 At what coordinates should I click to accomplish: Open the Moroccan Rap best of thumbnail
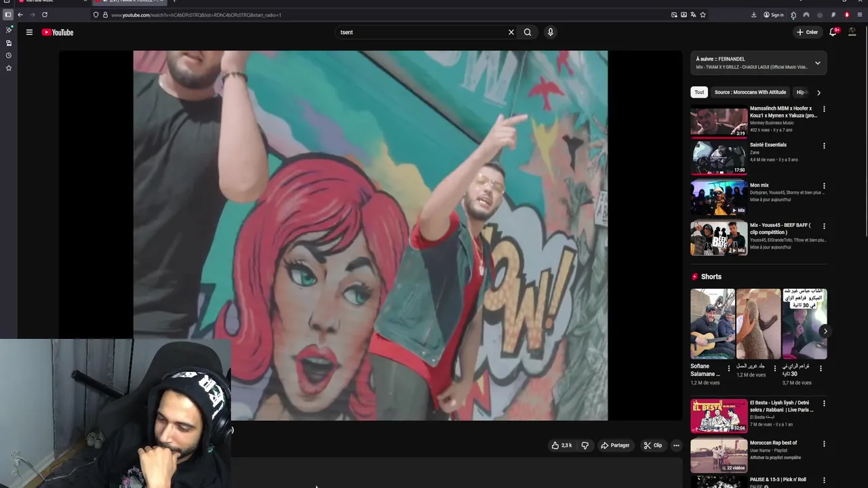(719, 456)
